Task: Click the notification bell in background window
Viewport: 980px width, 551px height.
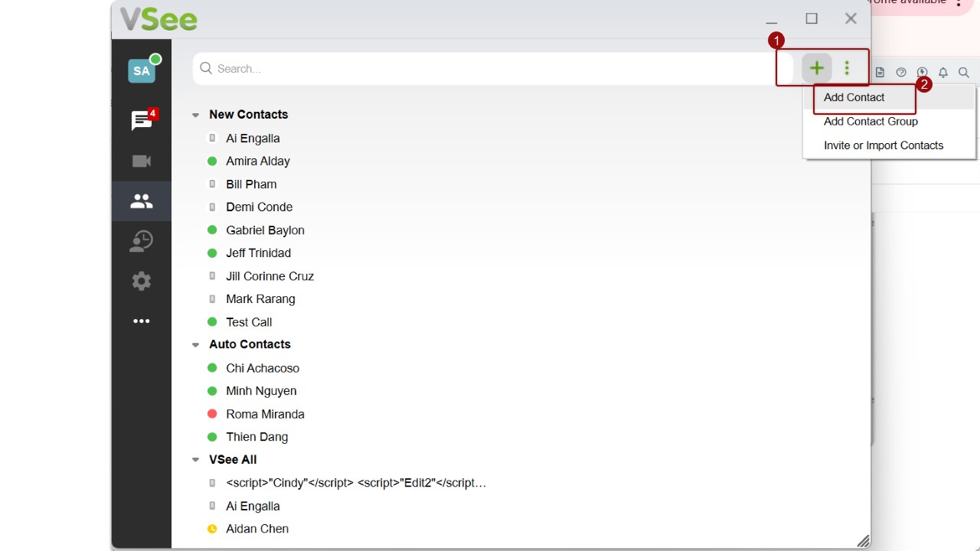Action: tap(943, 73)
